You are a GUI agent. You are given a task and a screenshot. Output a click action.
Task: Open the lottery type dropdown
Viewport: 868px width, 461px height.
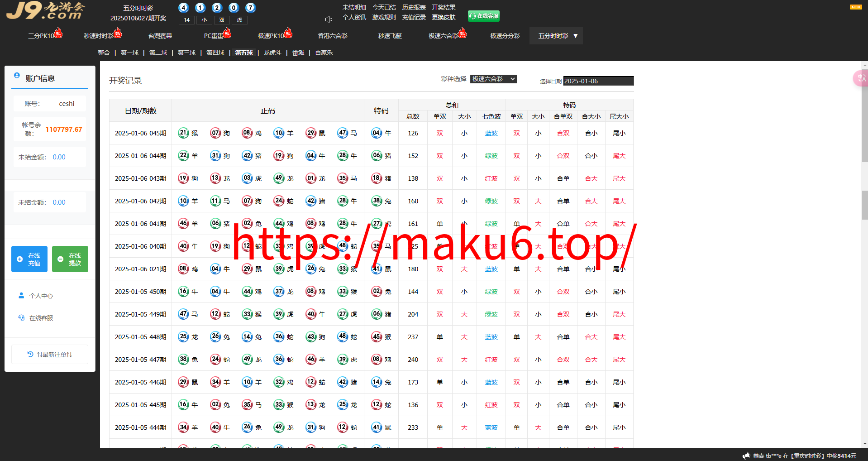coord(493,79)
